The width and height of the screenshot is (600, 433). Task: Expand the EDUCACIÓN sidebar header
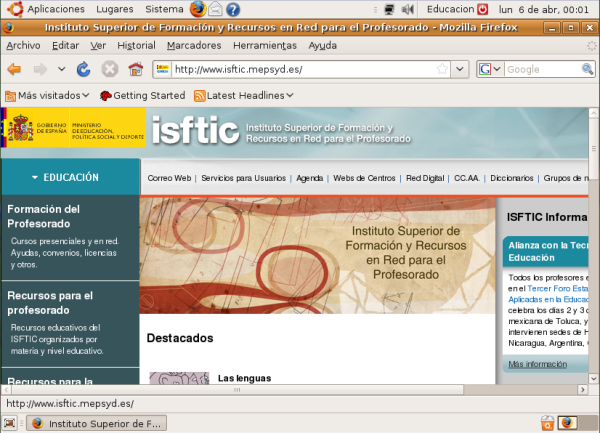[70, 177]
